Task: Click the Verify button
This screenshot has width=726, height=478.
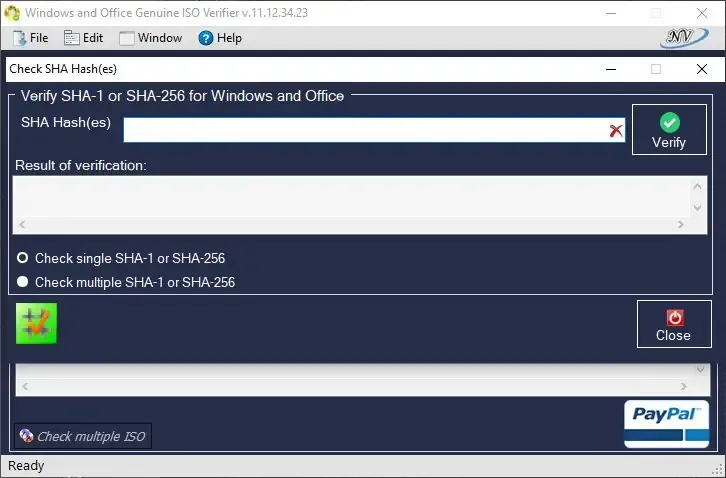Action: pyautogui.click(x=669, y=129)
